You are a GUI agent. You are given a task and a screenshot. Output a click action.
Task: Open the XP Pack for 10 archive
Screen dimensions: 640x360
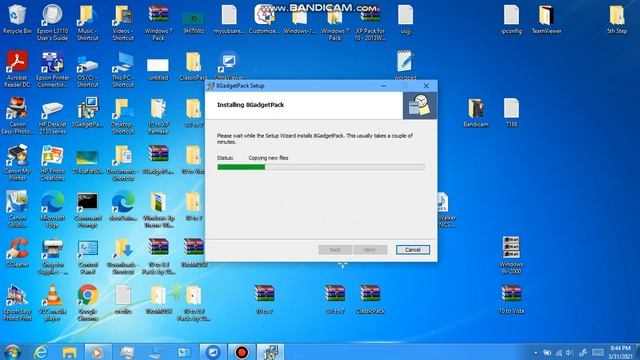(x=370, y=22)
